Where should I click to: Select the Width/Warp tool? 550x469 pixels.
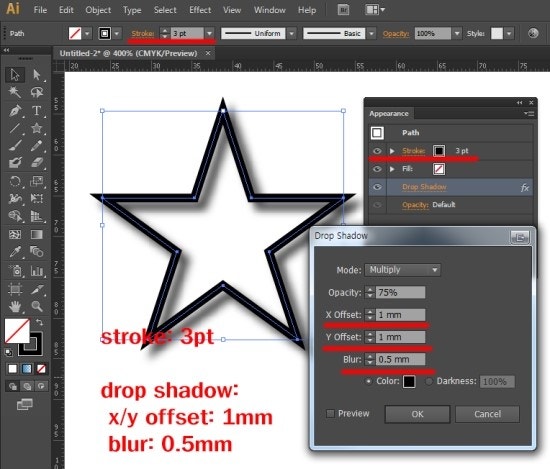point(15,199)
